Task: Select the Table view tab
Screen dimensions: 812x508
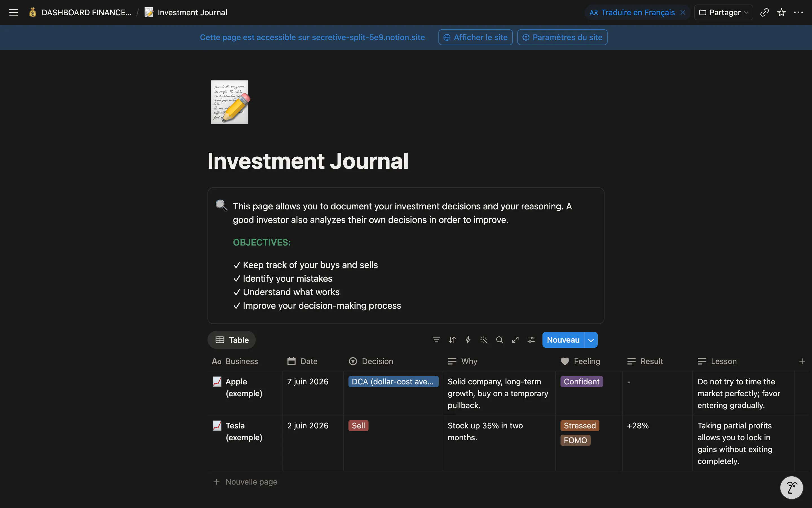Action: pos(231,340)
